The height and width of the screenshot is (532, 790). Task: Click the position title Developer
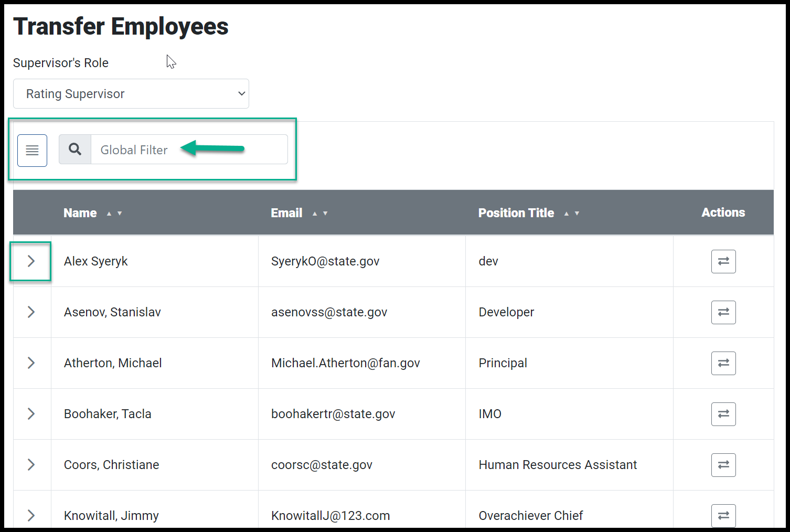pyautogui.click(x=506, y=312)
